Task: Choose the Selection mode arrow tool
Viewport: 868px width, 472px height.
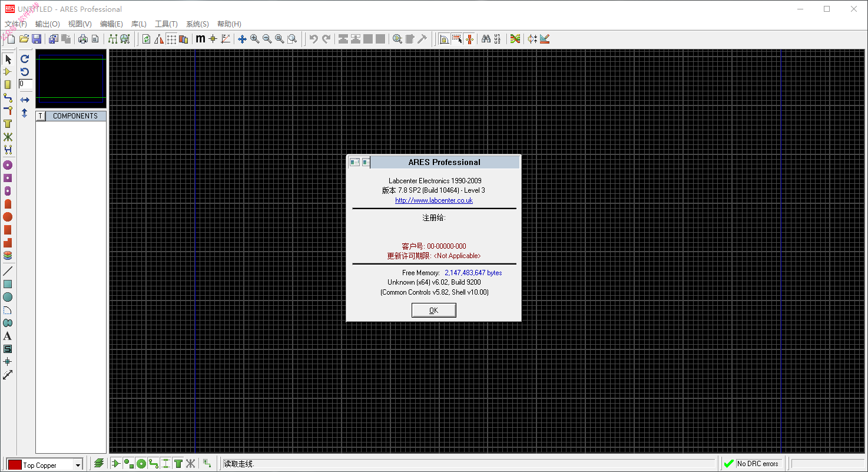Action: coord(8,59)
